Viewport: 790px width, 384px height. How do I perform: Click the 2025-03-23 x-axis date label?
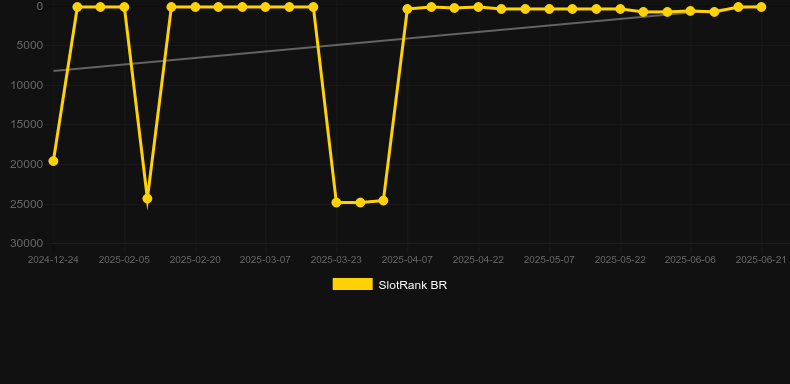click(x=336, y=260)
